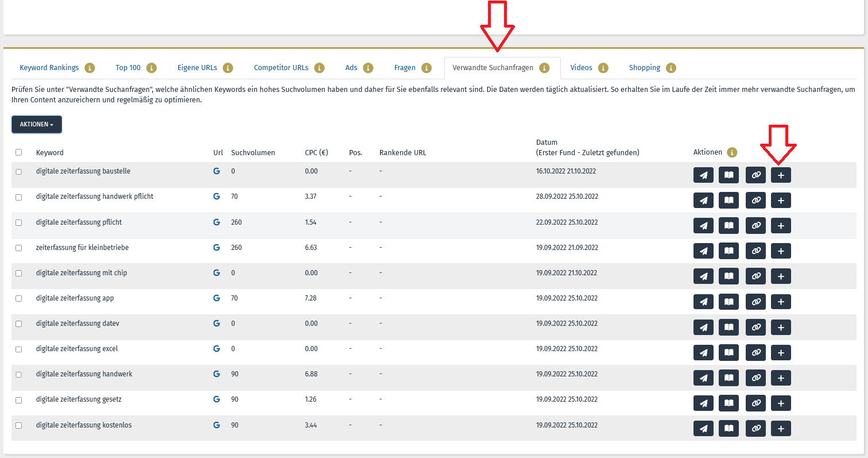Click info icon next to Aktionen column header
This screenshot has width=868, height=458.
tap(732, 152)
